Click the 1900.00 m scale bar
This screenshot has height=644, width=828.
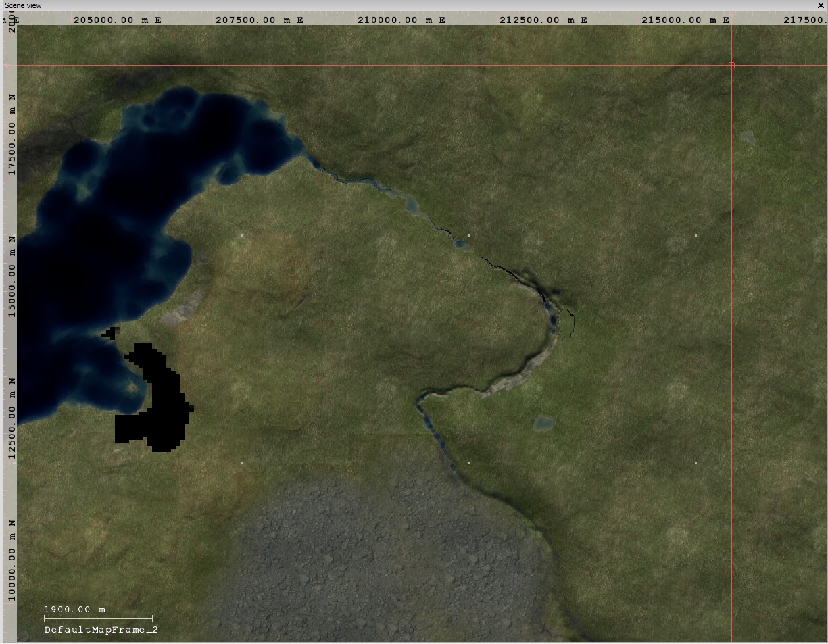point(98,617)
